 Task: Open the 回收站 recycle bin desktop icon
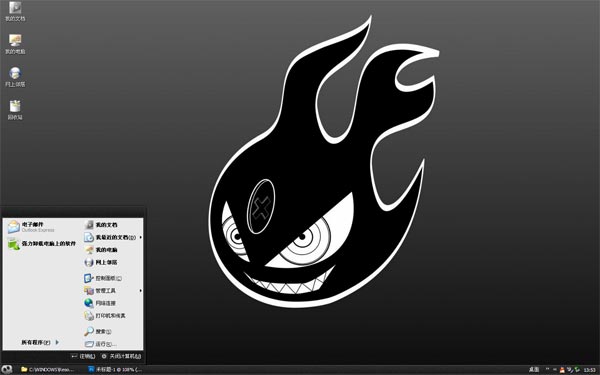tap(15, 110)
